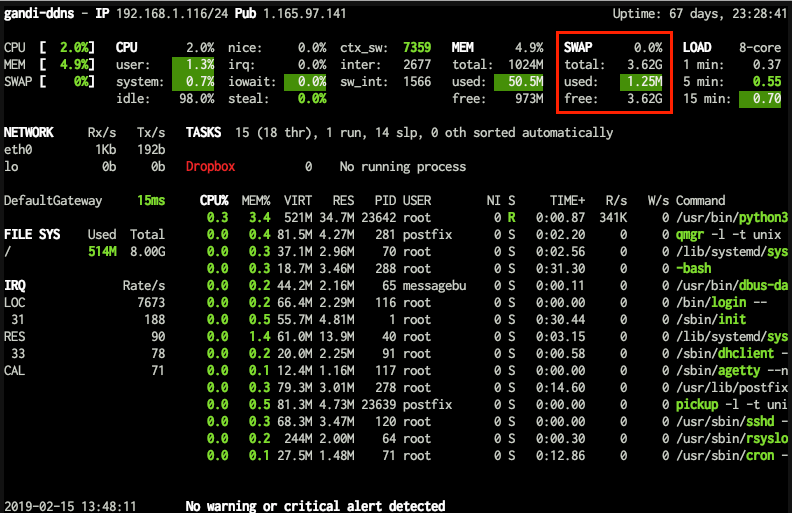Image resolution: width=792 pixels, height=513 pixels.
Task: Click the idle 98.0% value
Action: [196, 98]
